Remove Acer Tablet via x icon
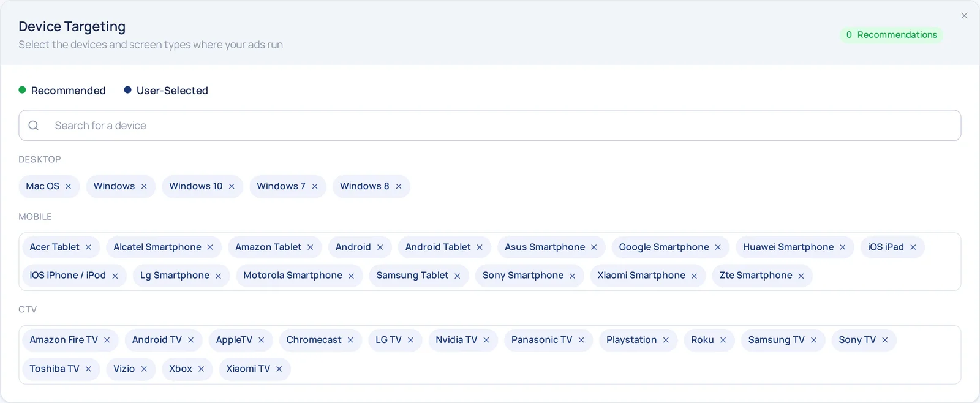Screen dimensions: 980x403 [x=88, y=247]
